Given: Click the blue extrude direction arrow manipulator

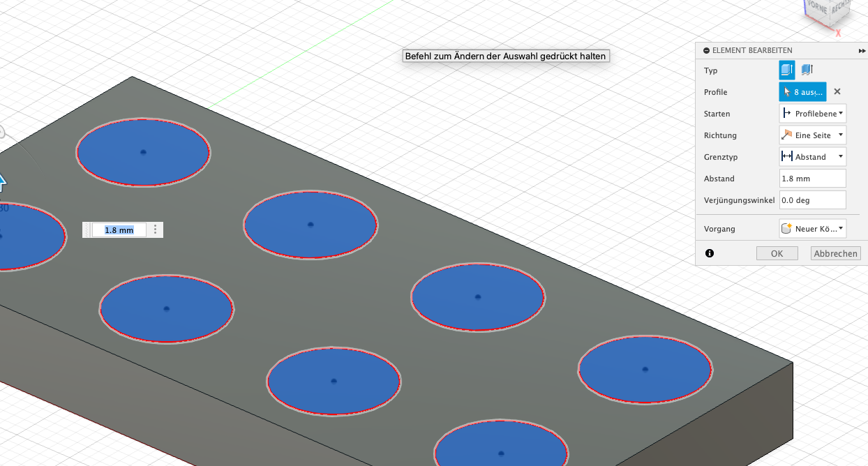Looking at the screenshot, I should pyautogui.click(x=2, y=183).
